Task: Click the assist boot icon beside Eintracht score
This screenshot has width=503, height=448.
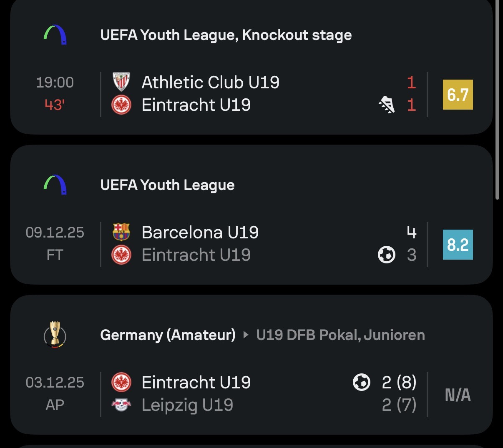Action: pyautogui.click(x=387, y=105)
